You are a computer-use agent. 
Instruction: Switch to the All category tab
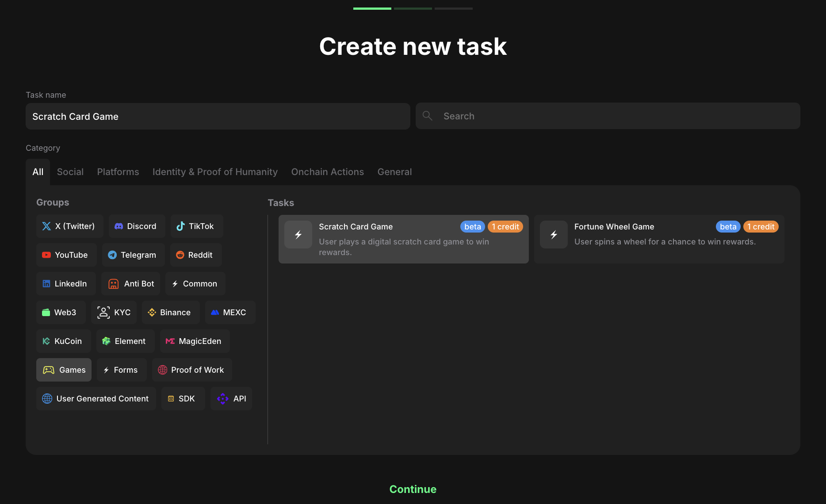pos(38,172)
